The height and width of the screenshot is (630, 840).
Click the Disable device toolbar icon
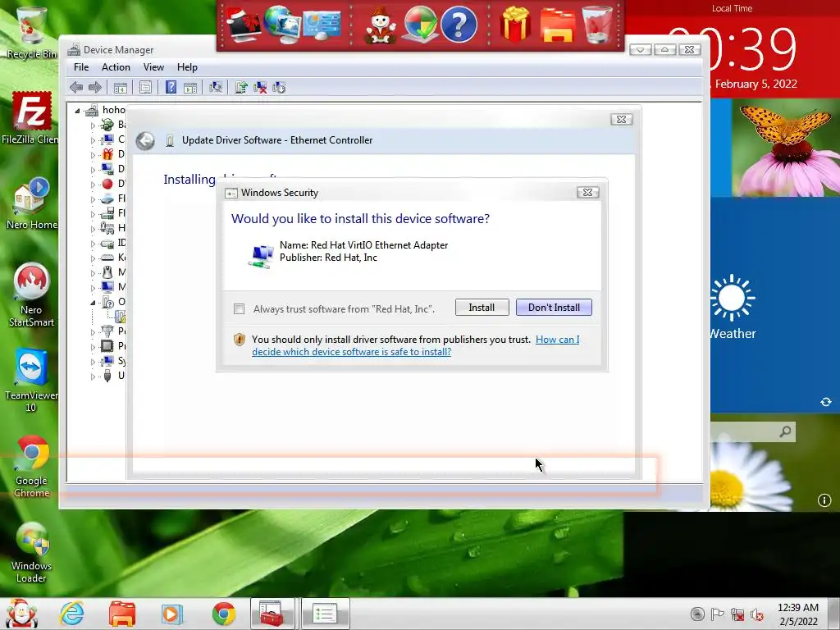[x=279, y=87]
